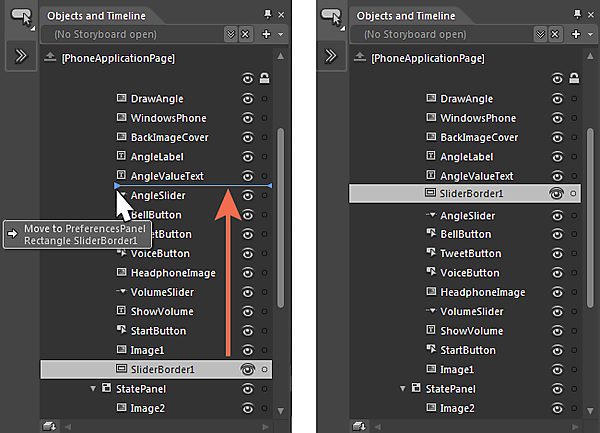
Task: Click the TweetButton icon in right panel
Action: tap(431, 254)
